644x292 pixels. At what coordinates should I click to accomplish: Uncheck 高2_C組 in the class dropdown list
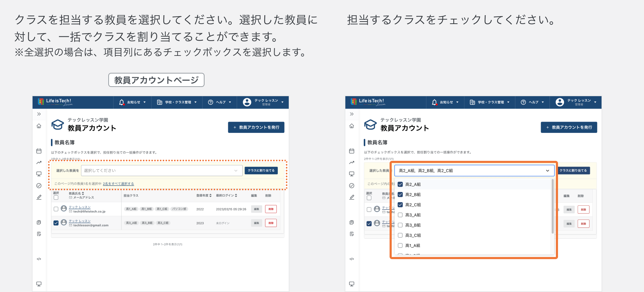[400, 205]
